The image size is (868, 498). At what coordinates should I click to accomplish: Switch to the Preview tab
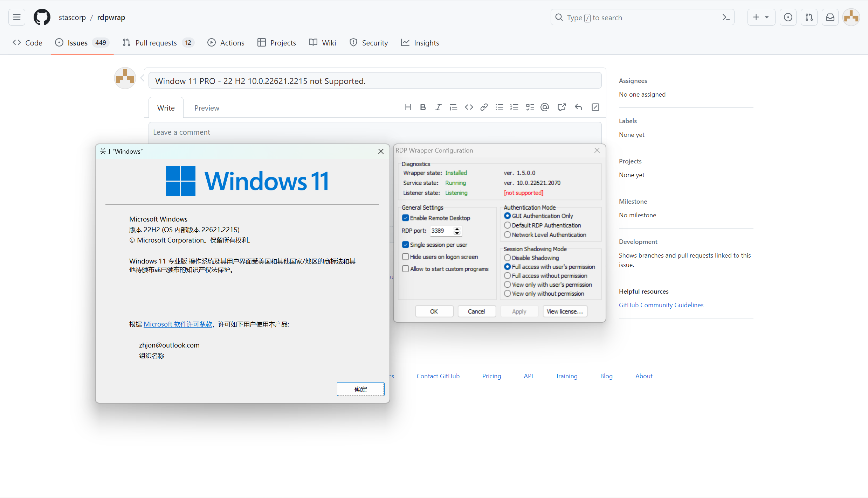coord(207,108)
